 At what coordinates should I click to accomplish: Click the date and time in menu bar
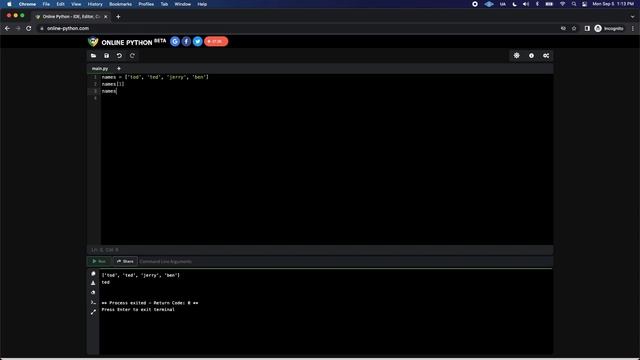613,4
